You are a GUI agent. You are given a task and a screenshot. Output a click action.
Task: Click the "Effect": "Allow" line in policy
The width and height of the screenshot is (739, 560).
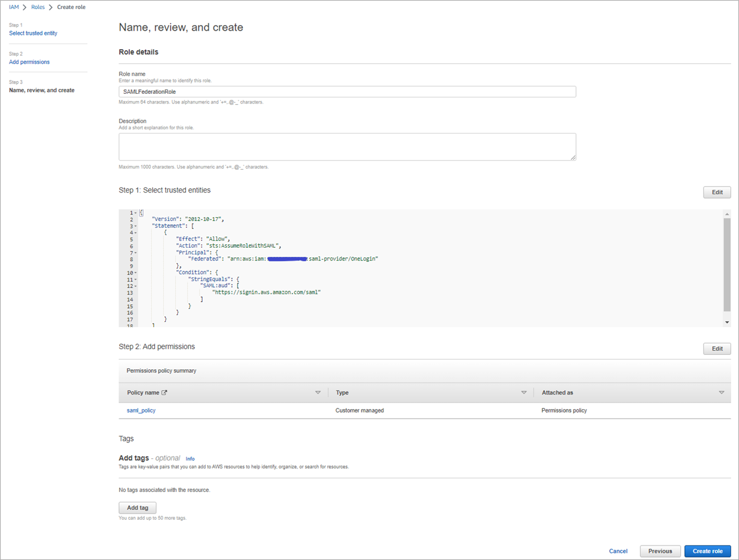click(x=203, y=239)
